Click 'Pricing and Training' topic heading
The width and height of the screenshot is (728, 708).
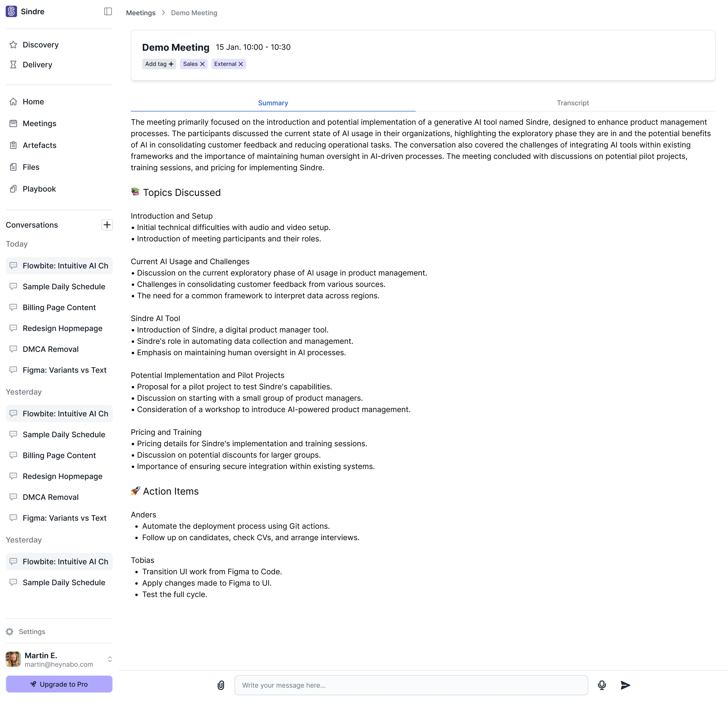tap(166, 432)
